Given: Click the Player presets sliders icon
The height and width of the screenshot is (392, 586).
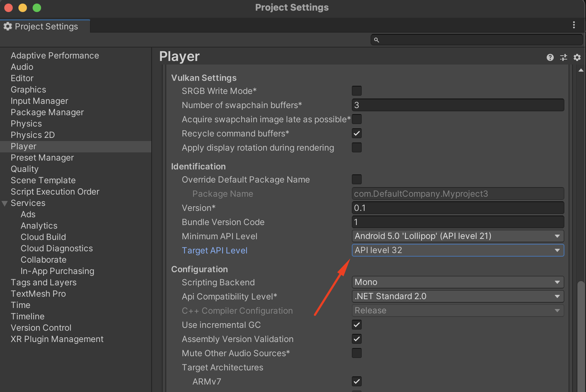Looking at the screenshot, I should (563, 57).
